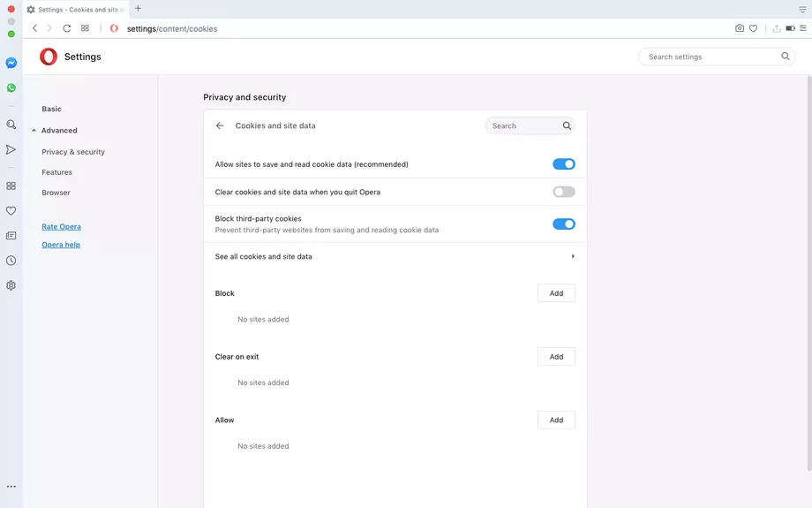
Task: Open History clock icon in sidebar
Action: pyautogui.click(x=11, y=261)
